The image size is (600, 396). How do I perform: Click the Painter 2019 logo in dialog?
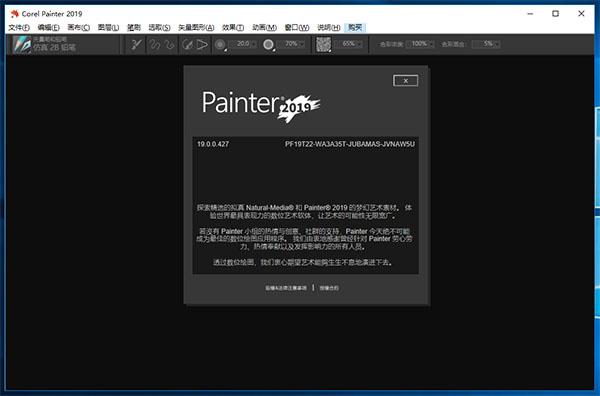(261, 106)
